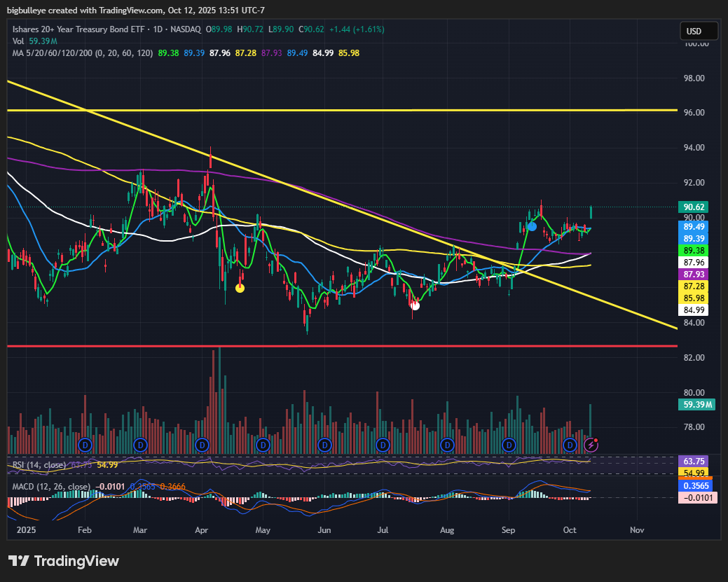
Task: Click the blue 89.39 price scale tag
Action: pyautogui.click(x=694, y=239)
